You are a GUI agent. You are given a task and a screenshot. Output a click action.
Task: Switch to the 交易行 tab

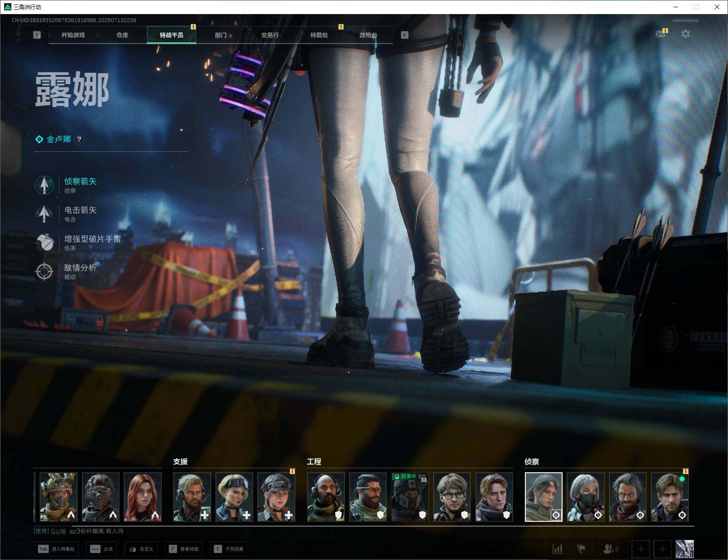pyautogui.click(x=270, y=35)
